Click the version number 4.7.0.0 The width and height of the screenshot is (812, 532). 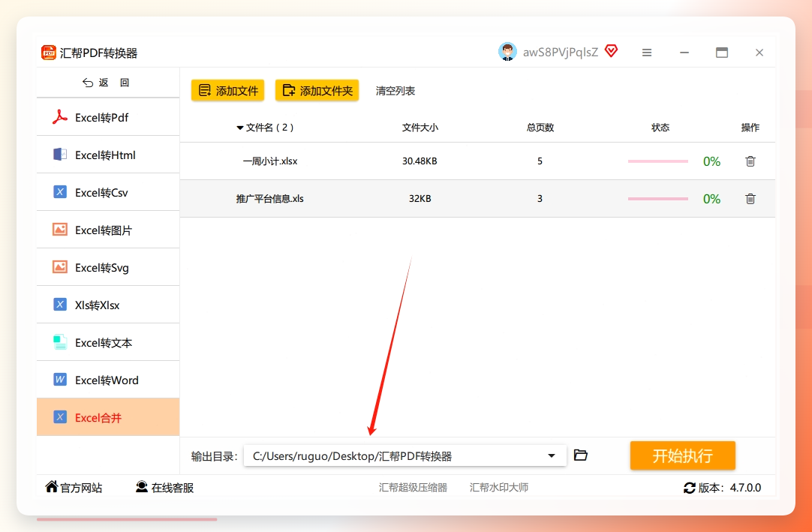[746, 488]
